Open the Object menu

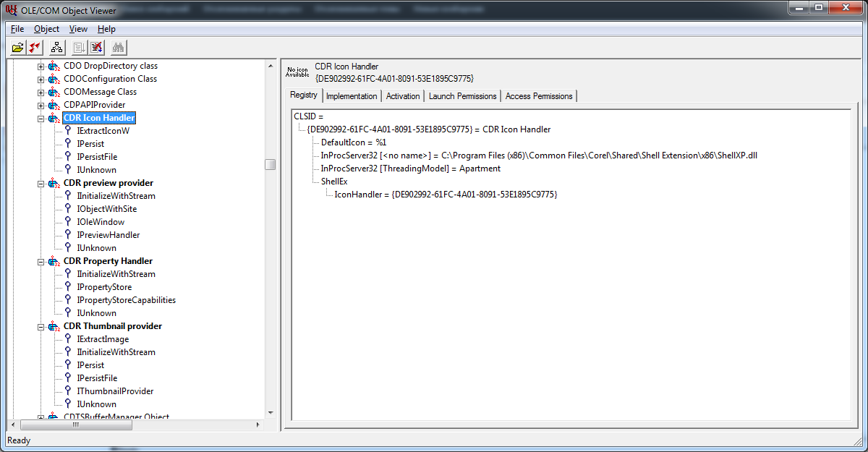pyautogui.click(x=46, y=29)
